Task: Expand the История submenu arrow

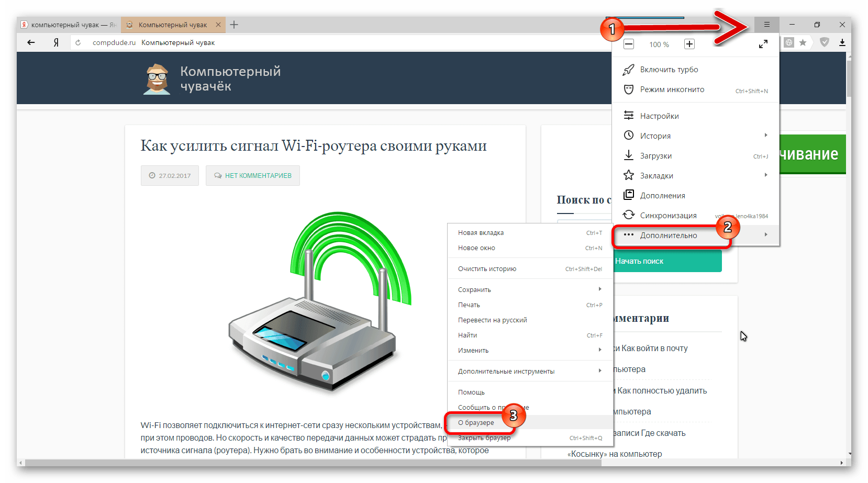Action: [765, 136]
